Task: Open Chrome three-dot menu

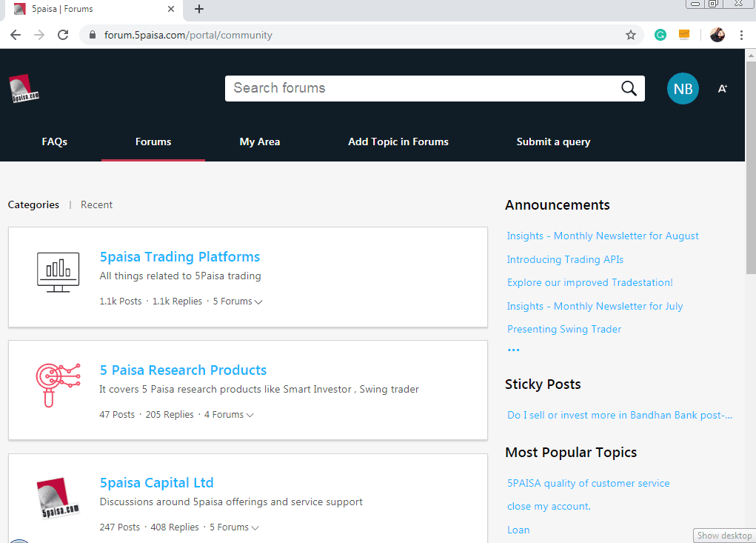Action: coord(741,35)
